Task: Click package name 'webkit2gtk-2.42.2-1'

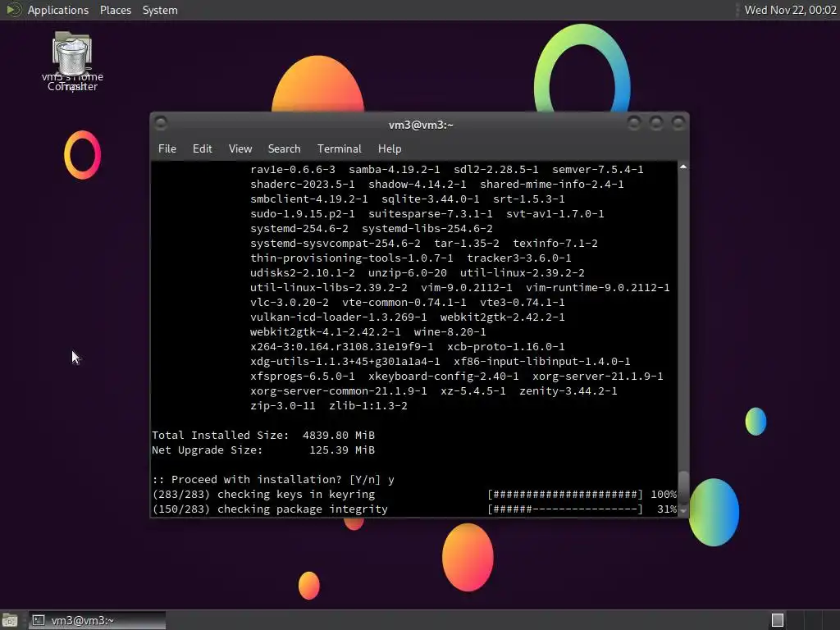Action: [x=503, y=317]
